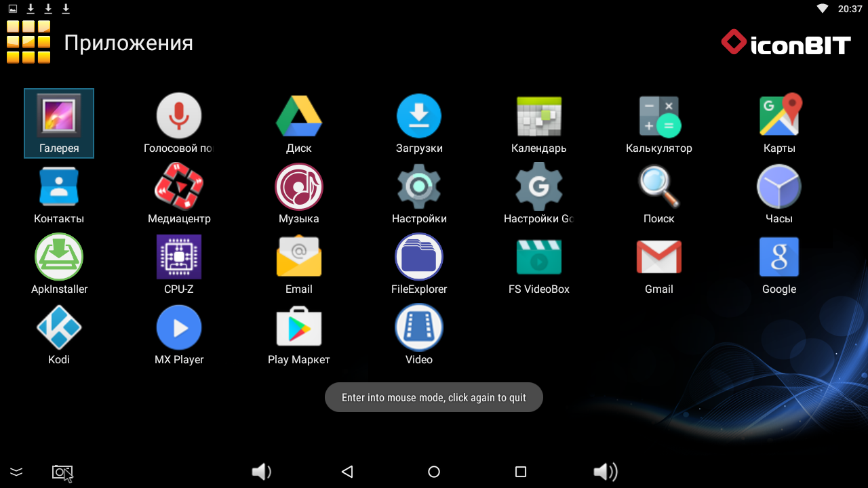Image resolution: width=868 pixels, height=488 pixels.
Task: Tap the Wi-Fi status icon
Action: click(823, 9)
